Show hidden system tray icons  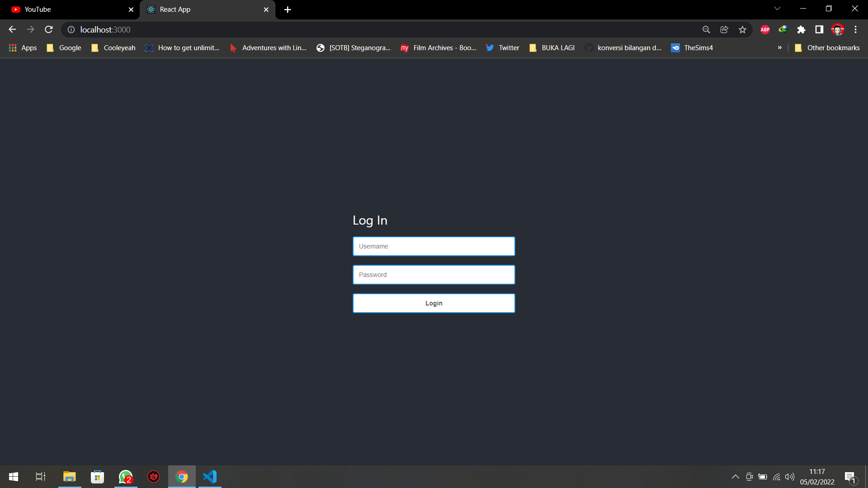(x=736, y=477)
